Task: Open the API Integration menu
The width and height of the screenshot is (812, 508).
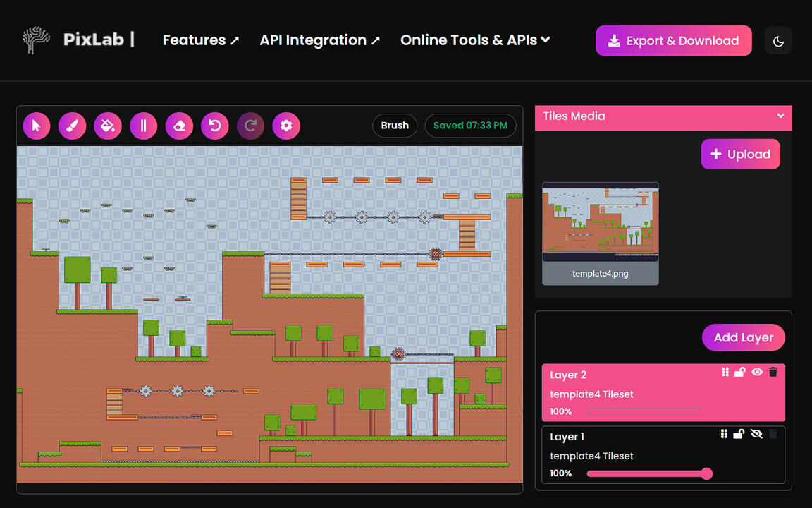Action: 319,40
